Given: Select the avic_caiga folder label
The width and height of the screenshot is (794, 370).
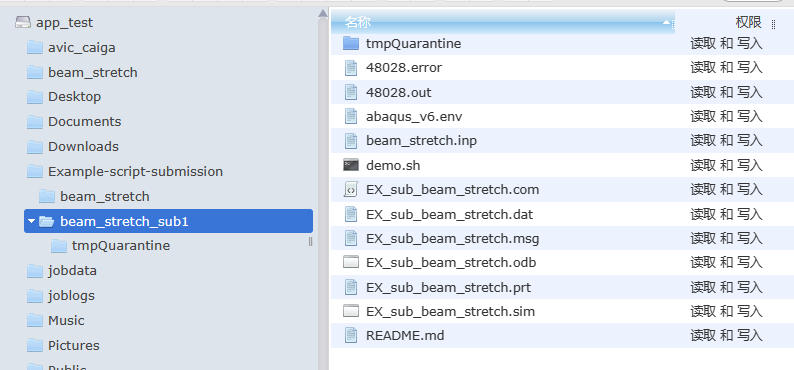Looking at the screenshot, I should tap(82, 48).
